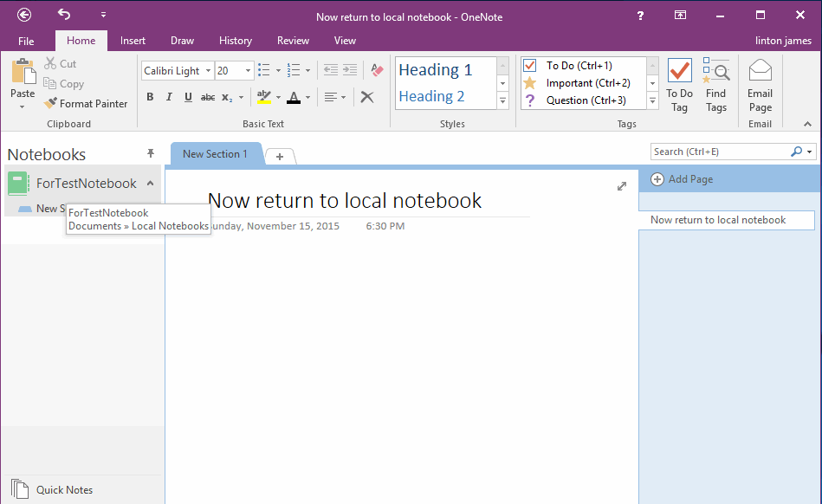Toggle Subscript formatting
Viewport: 822px width, 504px height.
[227, 98]
